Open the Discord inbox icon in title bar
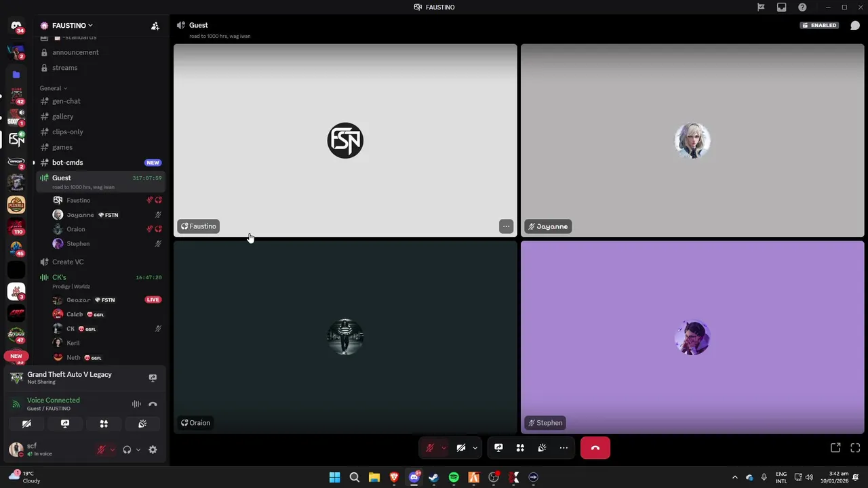Screen dimensions: 868x488 [x=782, y=7]
